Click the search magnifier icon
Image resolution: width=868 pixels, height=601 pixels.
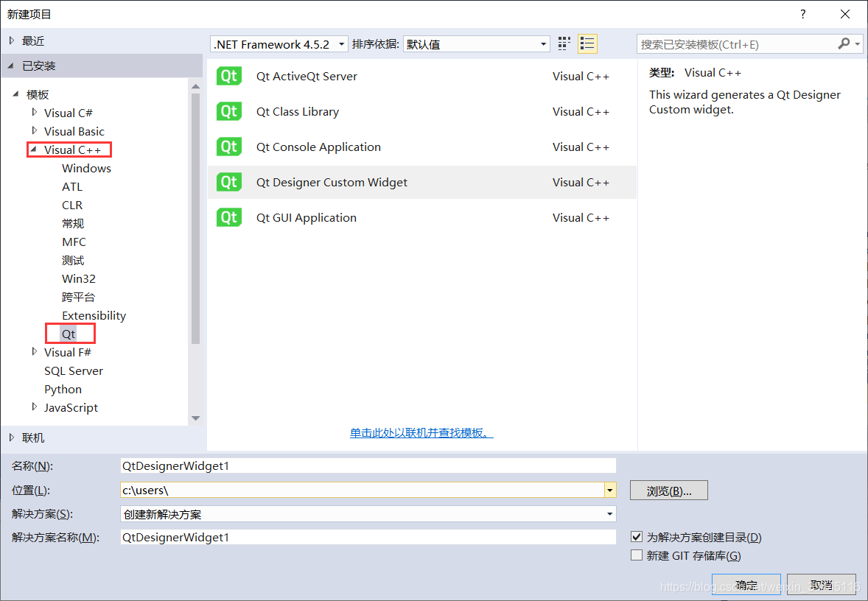coord(844,43)
